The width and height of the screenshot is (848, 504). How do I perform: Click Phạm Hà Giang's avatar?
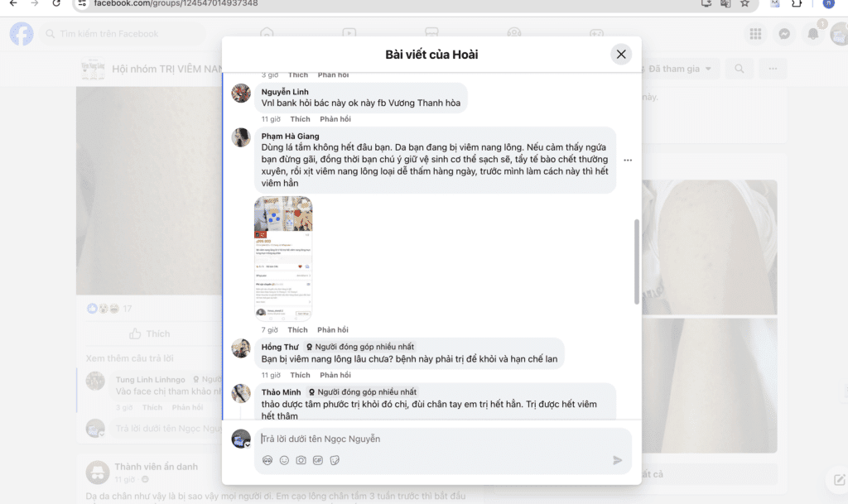click(241, 137)
